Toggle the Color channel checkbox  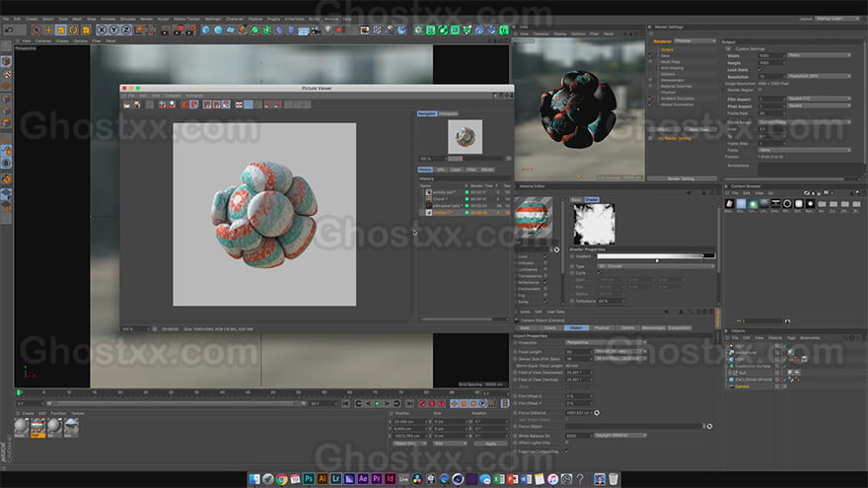tap(545, 256)
